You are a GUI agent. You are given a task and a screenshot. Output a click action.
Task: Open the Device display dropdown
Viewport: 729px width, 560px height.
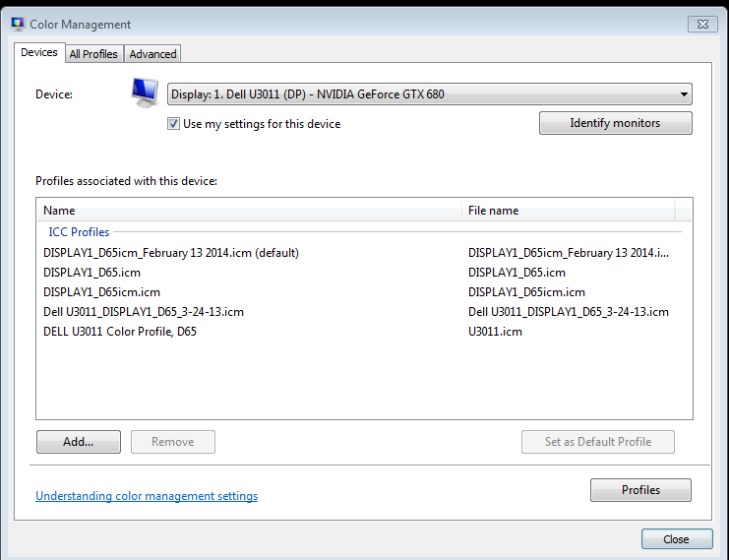(429, 94)
